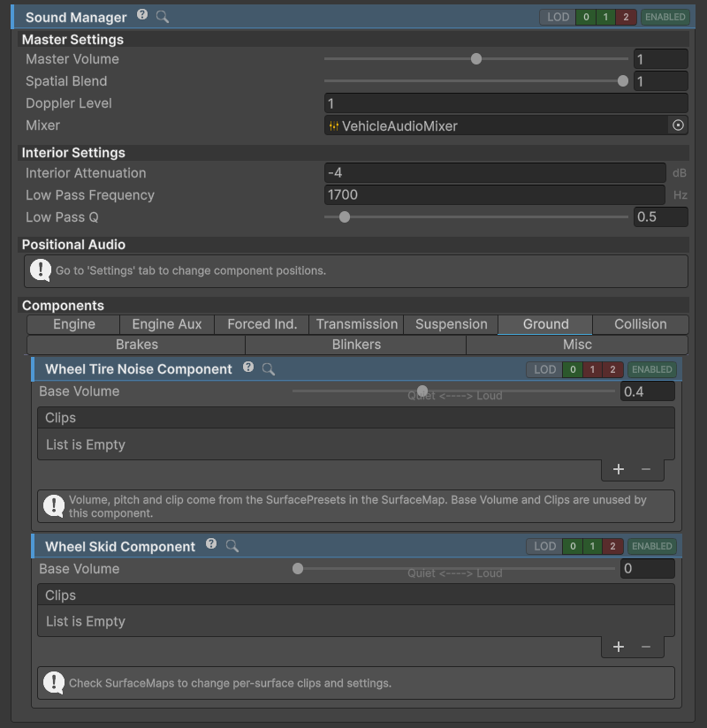Click the Low Pass Frequency input field

[495, 195]
